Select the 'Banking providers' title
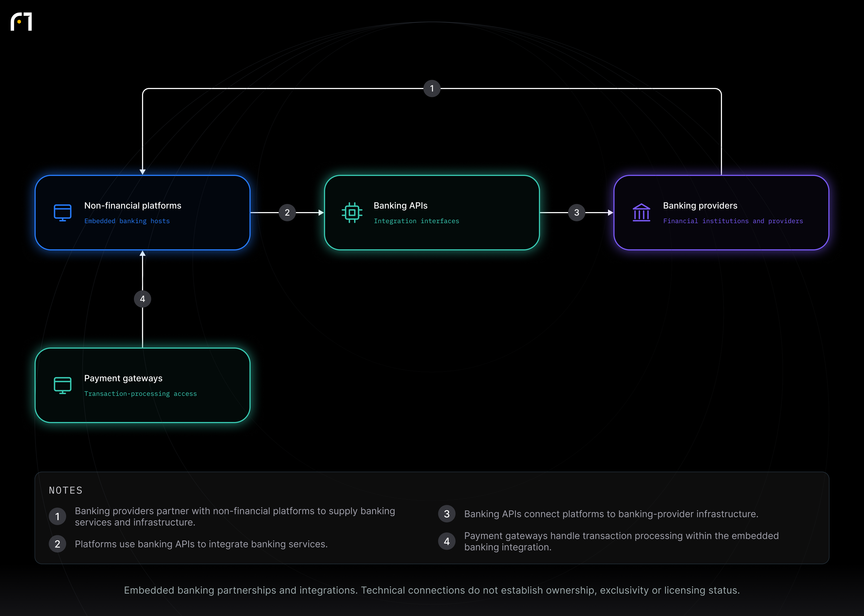Screen dimensions: 864x616 pyautogui.click(x=700, y=206)
